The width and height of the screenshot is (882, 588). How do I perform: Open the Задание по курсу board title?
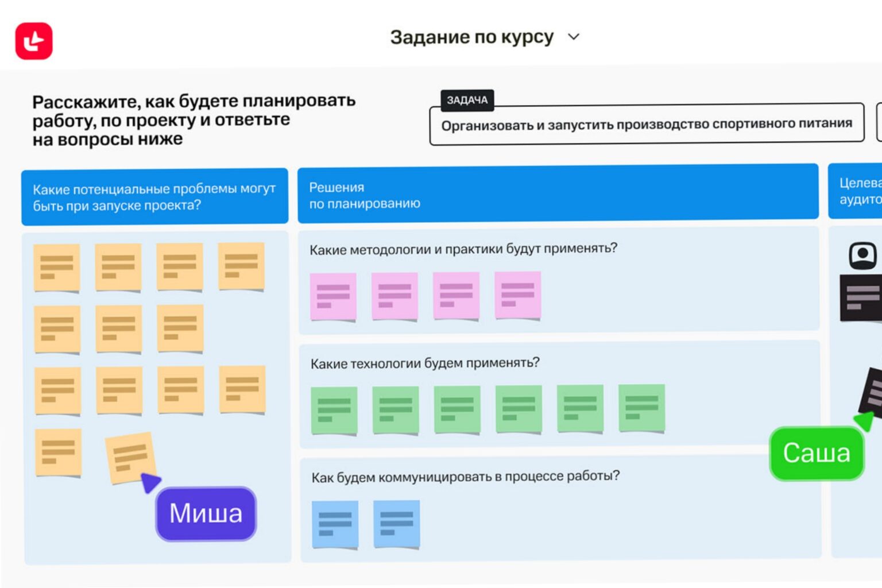471,37
